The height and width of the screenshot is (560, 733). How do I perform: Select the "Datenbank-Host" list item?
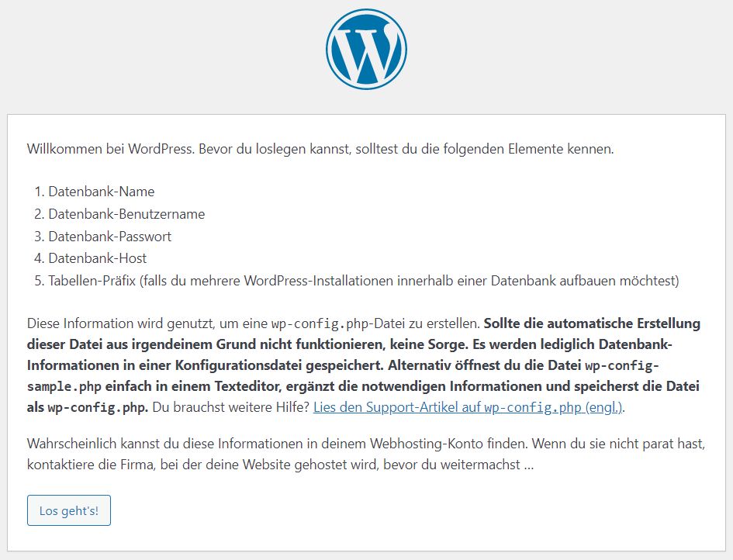point(97,258)
